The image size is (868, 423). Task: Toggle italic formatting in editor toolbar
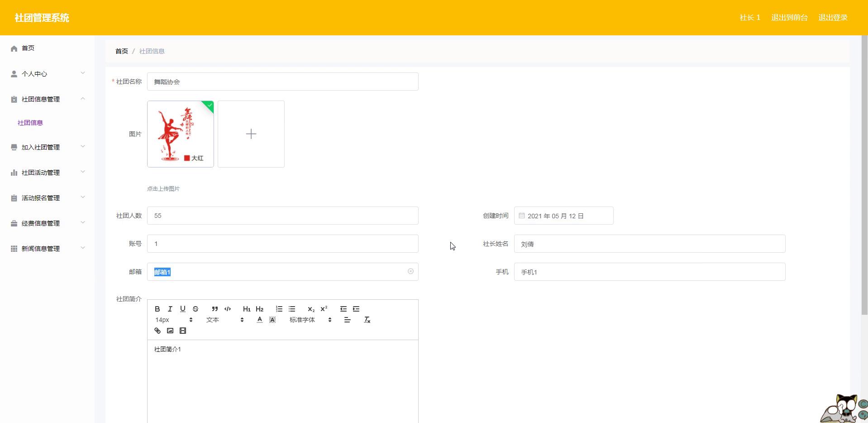pyautogui.click(x=170, y=309)
